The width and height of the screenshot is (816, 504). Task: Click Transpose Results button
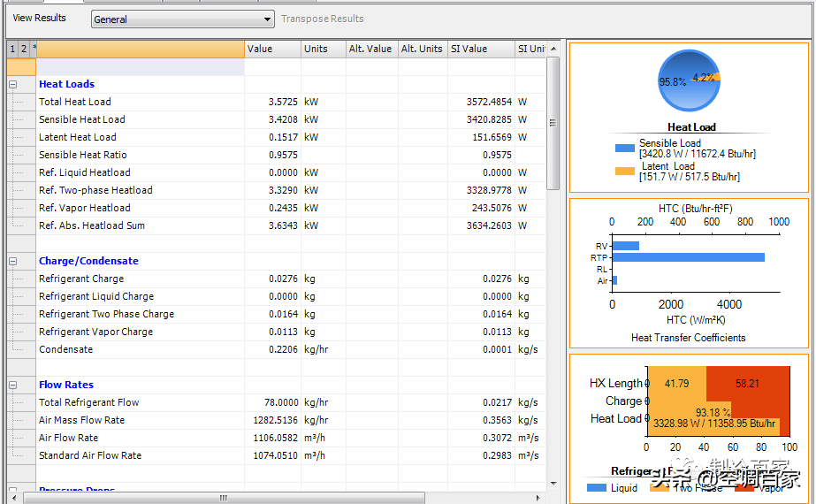[x=322, y=19]
